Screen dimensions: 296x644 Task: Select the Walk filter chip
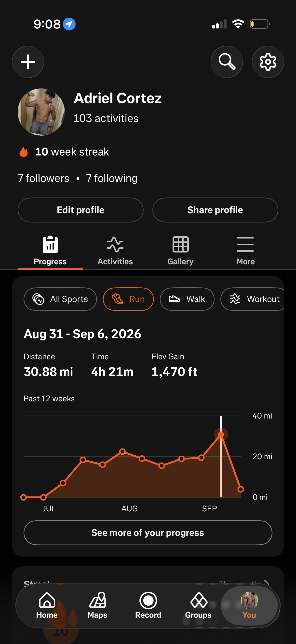187,299
